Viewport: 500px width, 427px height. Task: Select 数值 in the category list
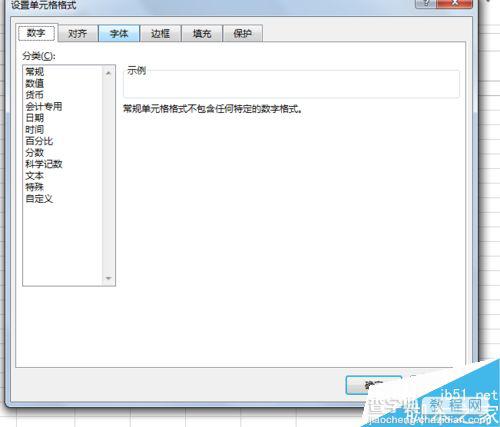coord(35,83)
